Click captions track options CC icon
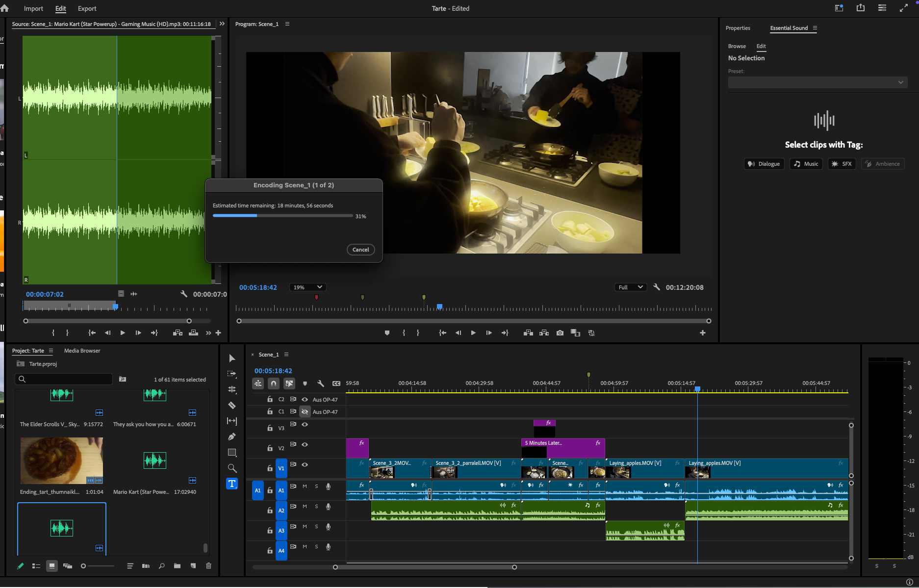The image size is (919, 588). tap(336, 383)
